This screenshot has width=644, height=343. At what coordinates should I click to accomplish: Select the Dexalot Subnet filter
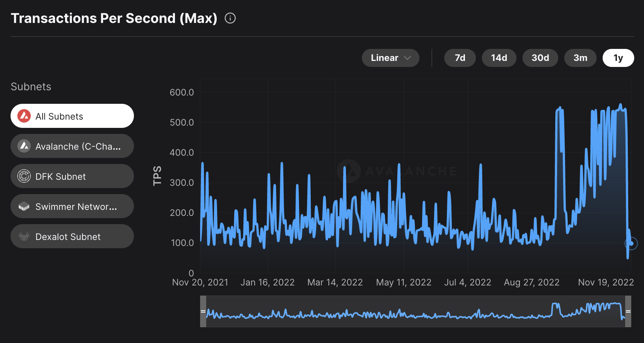[x=72, y=236]
